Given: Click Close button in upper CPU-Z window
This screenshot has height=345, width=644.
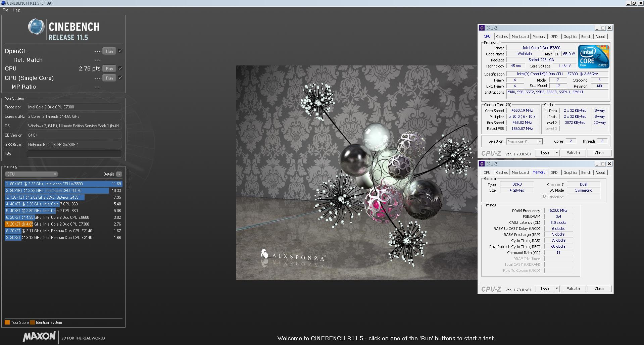Looking at the screenshot, I should [x=599, y=153].
